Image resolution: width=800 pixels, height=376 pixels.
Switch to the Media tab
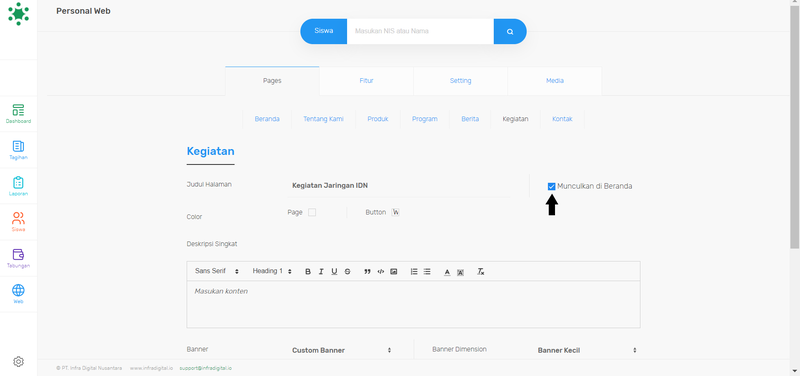pyautogui.click(x=555, y=81)
